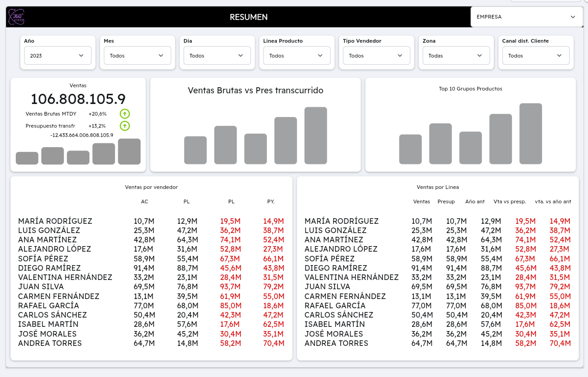Click the Vta vs presp. column header

pyautogui.click(x=510, y=201)
